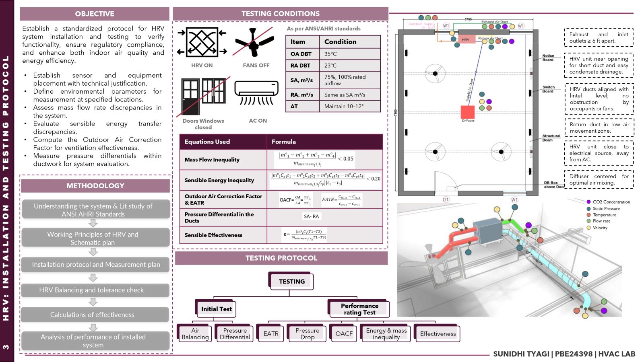Click the HRV unit near opening note
Image resolution: width=644 pixels, height=362 pixels.
click(x=599, y=65)
